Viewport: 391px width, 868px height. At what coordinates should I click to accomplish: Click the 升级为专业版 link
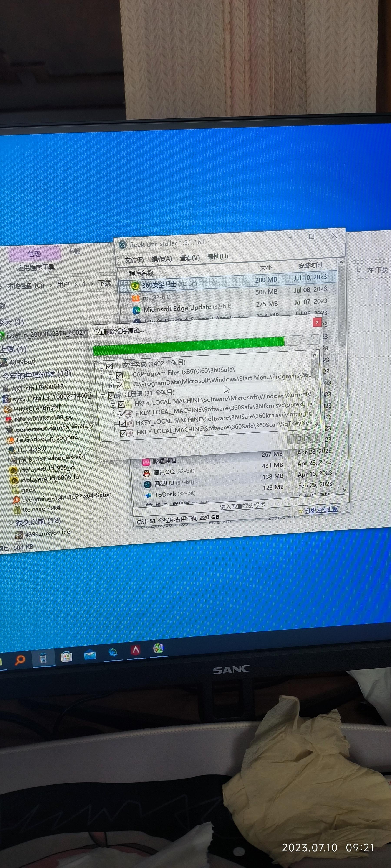(322, 510)
